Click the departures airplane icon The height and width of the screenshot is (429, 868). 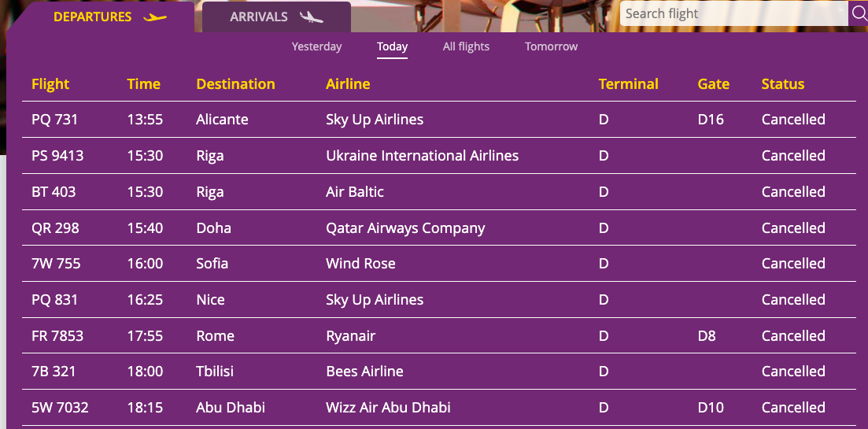point(156,17)
